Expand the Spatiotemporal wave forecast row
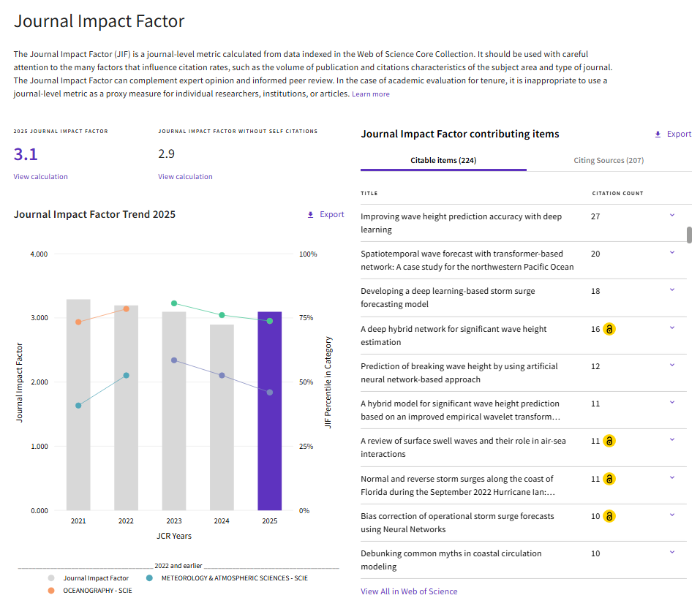700x606 pixels. point(672,253)
